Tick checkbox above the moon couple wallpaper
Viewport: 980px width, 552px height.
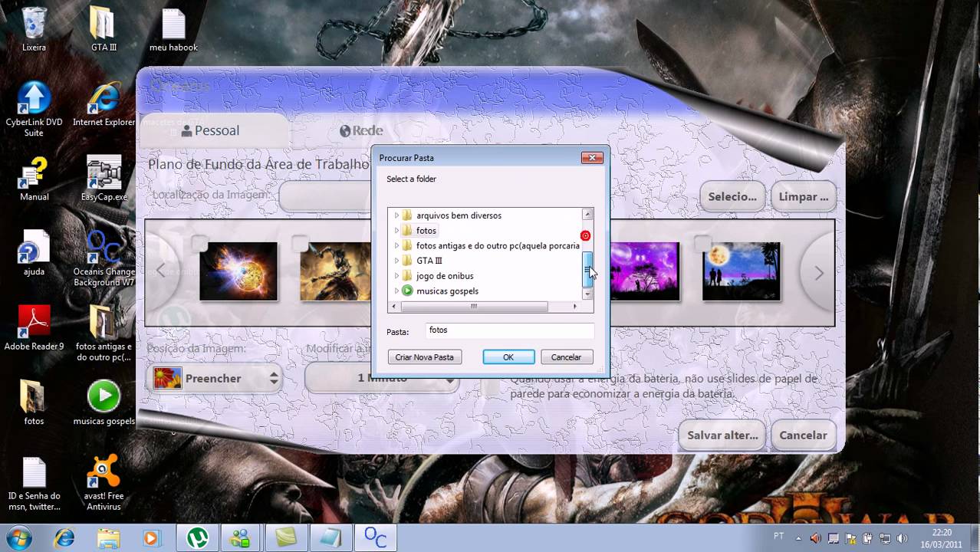click(x=702, y=243)
